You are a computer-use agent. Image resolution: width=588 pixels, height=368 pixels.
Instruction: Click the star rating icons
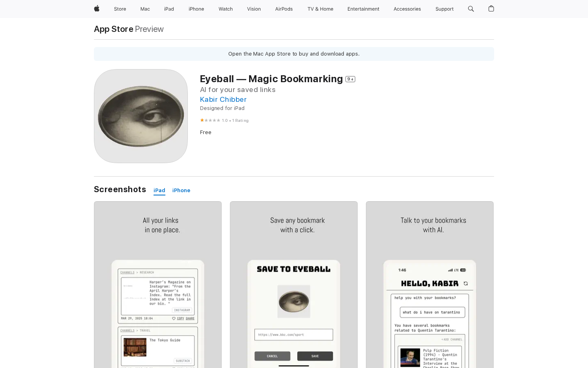coord(210,120)
